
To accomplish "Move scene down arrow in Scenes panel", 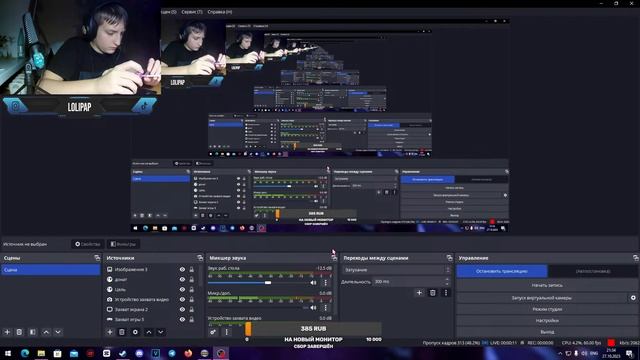I will click(x=58, y=332).
